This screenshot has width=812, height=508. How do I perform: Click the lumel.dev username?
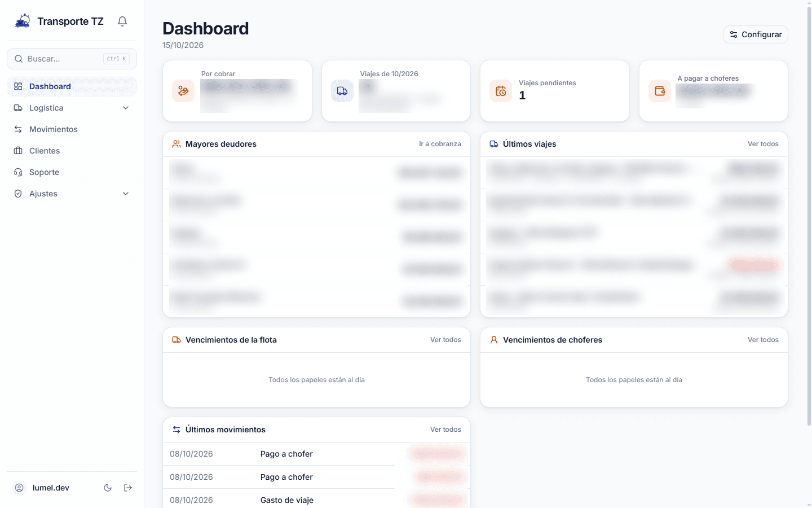point(51,488)
